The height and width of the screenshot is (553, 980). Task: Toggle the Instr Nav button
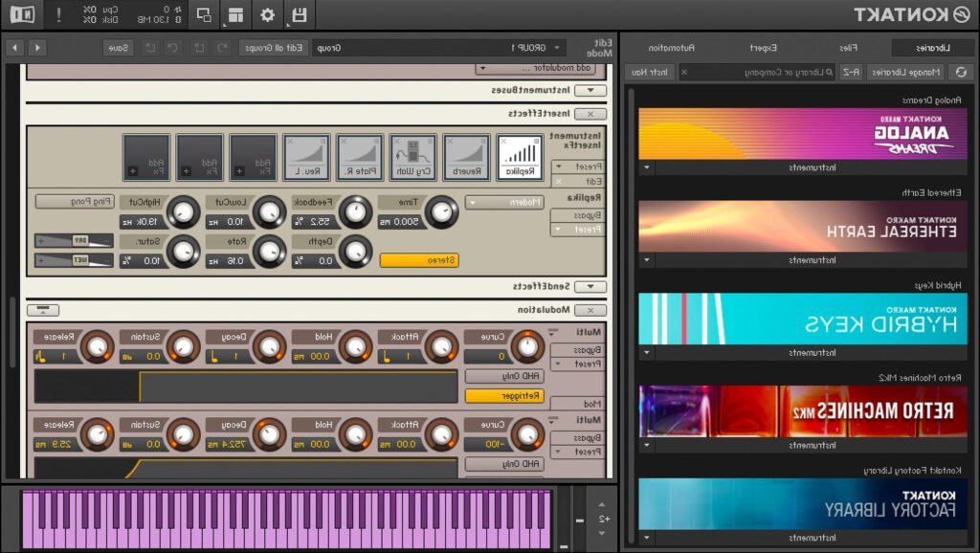650,73
